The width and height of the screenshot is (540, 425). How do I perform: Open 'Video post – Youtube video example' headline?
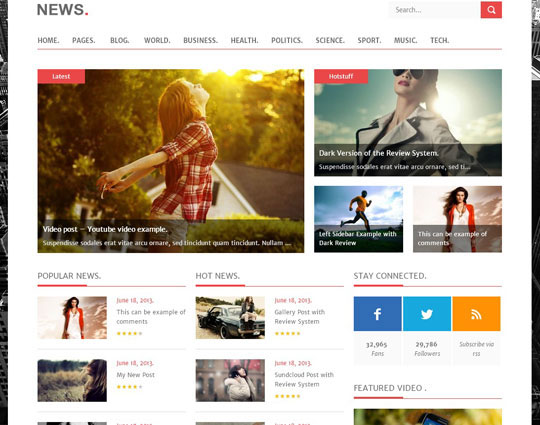[x=105, y=229]
